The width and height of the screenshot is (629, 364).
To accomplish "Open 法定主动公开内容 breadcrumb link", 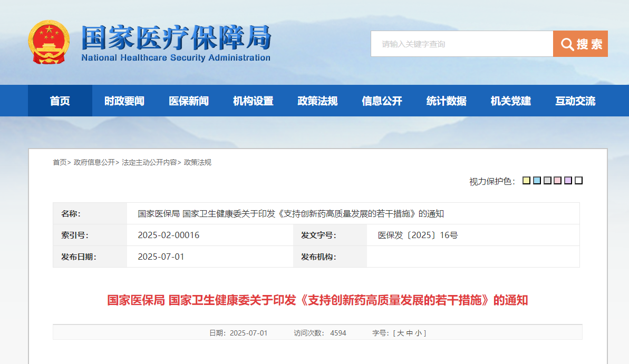I will click(149, 162).
